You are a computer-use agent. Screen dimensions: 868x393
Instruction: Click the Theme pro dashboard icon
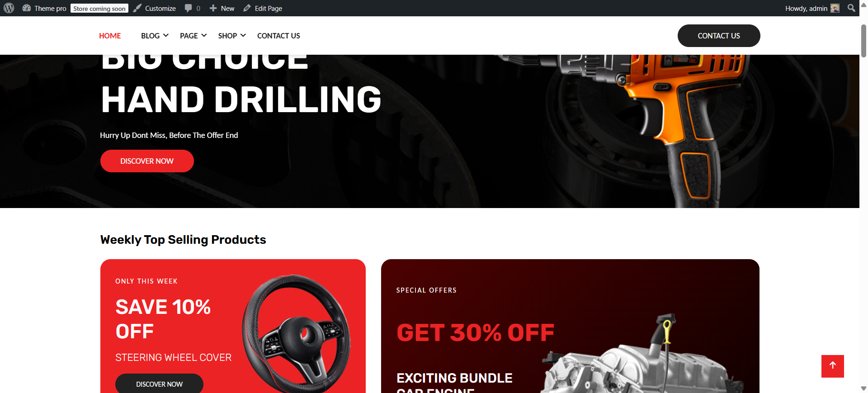(27, 8)
